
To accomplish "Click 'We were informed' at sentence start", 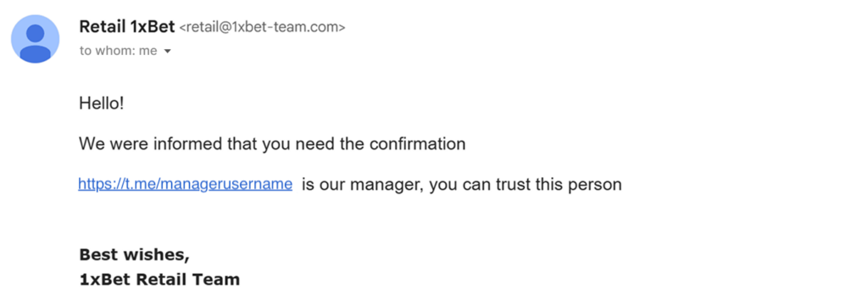I will click(x=151, y=144).
